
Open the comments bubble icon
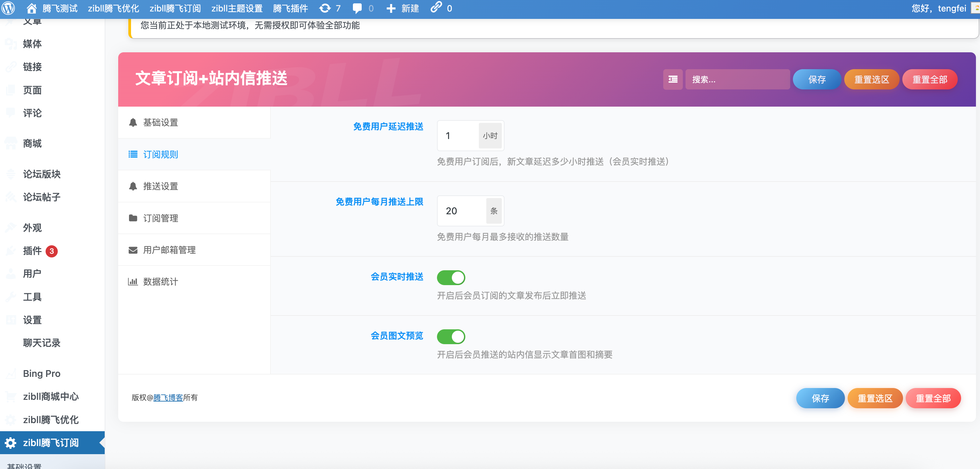coord(357,8)
